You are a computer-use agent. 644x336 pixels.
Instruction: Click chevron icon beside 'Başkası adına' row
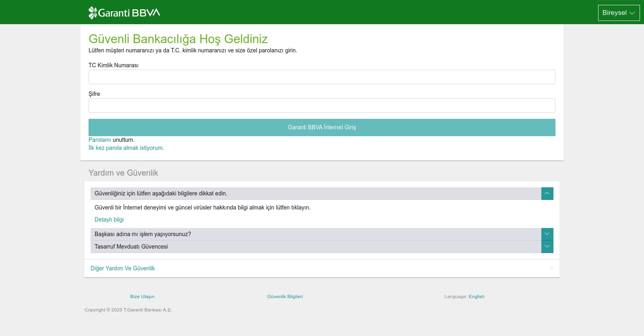click(x=547, y=234)
